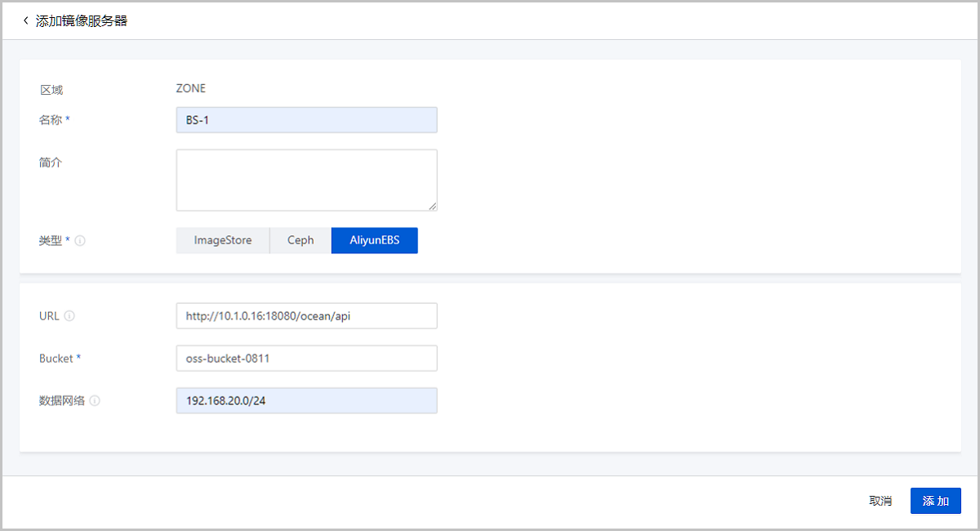The image size is (980, 531).
Task: Click the info icon next to 数据网络
Action: pyautogui.click(x=95, y=401)
